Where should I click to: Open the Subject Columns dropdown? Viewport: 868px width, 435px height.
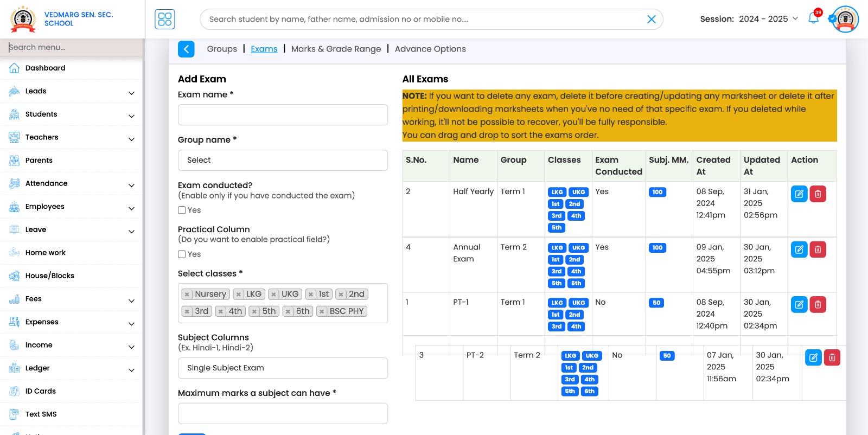click(x=283, y=368)
